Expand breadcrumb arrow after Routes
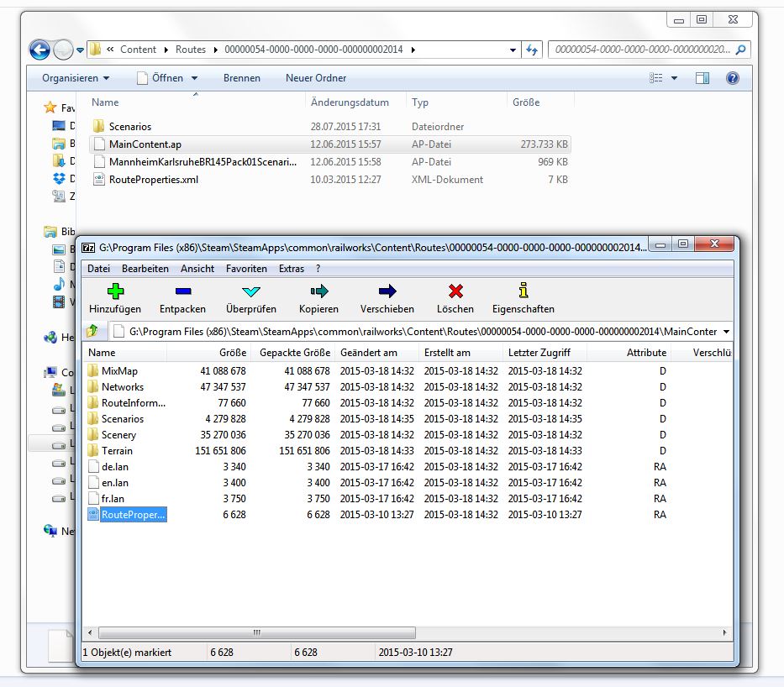 tap(215, 50)
